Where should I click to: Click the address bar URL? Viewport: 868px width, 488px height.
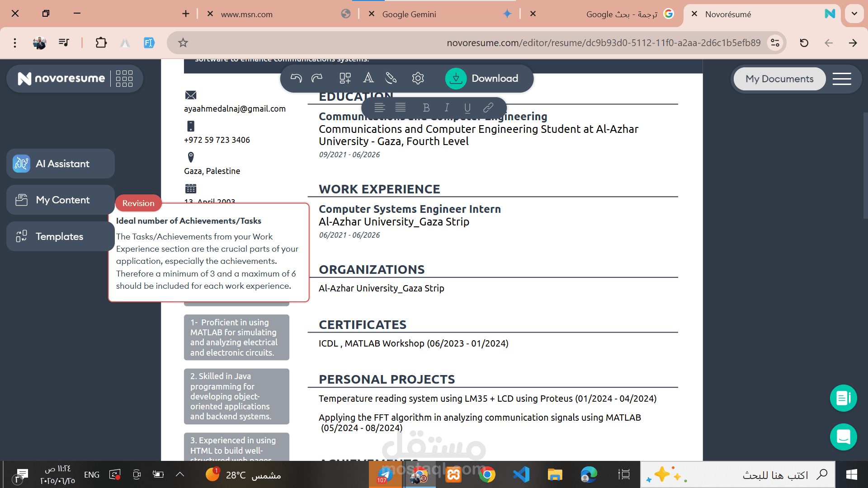pos(604,43)
